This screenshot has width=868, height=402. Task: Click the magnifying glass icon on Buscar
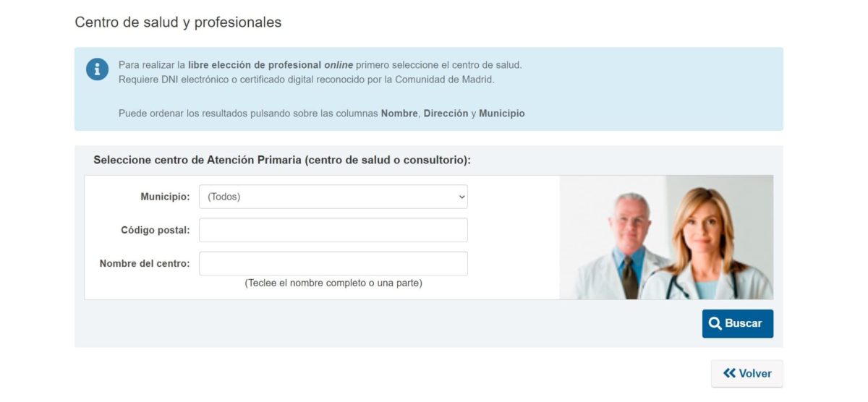pyautogui.click(x=715, y=324)
